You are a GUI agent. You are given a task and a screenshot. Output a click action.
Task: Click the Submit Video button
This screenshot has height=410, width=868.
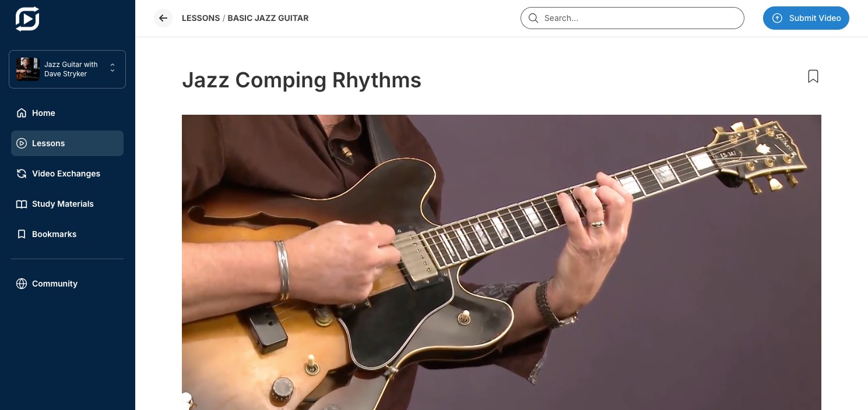click(x=806, y=18)
